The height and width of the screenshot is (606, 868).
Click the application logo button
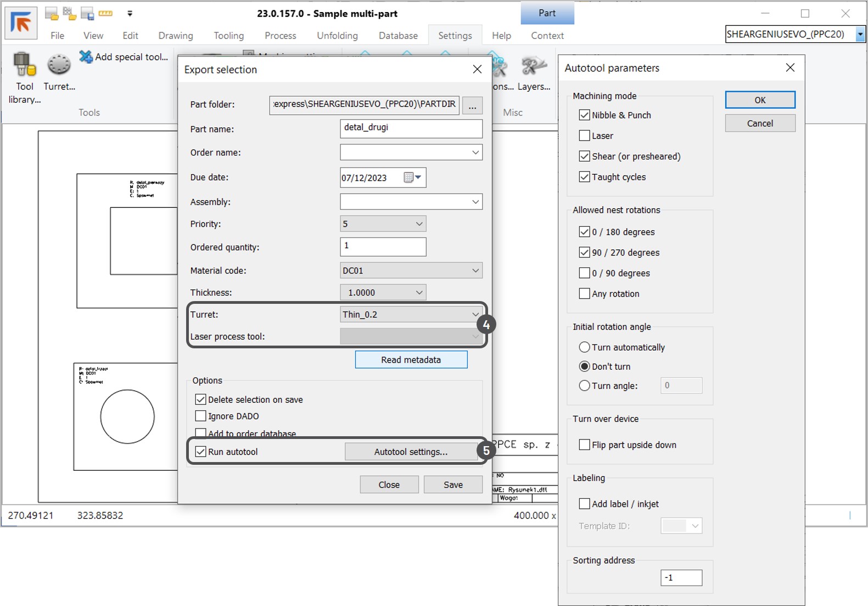point(21,23)
